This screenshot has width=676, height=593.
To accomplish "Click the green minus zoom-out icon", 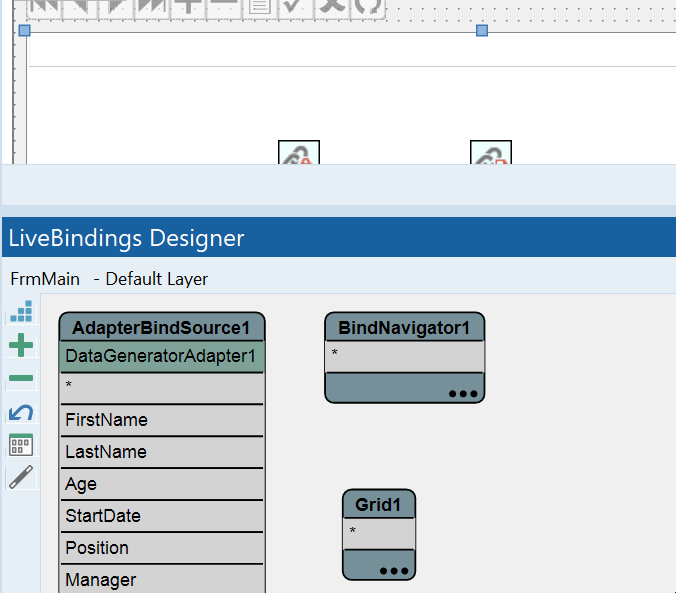I will [21, 379].
